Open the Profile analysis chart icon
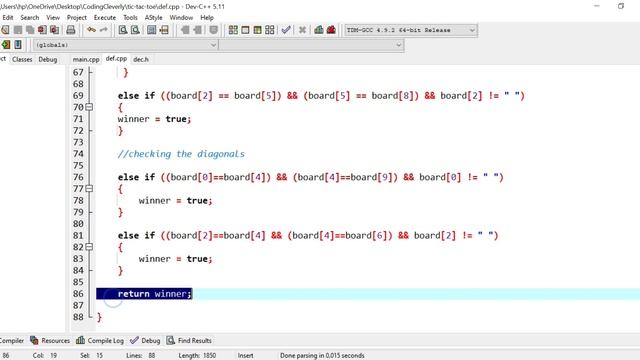 point(319,30)
